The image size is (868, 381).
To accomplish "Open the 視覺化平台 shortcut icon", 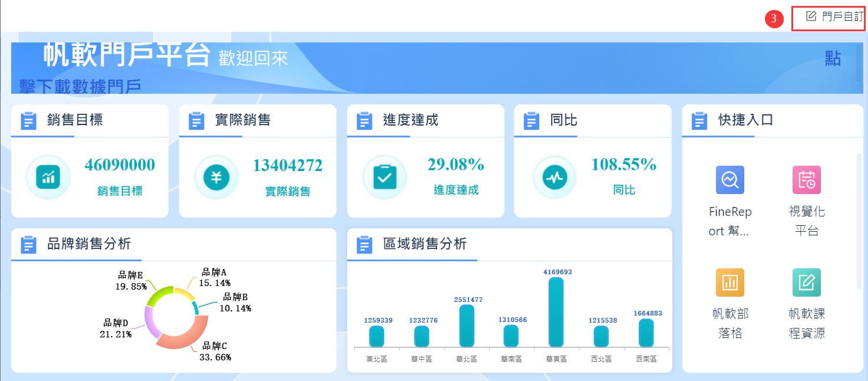I will click(807, 180).
